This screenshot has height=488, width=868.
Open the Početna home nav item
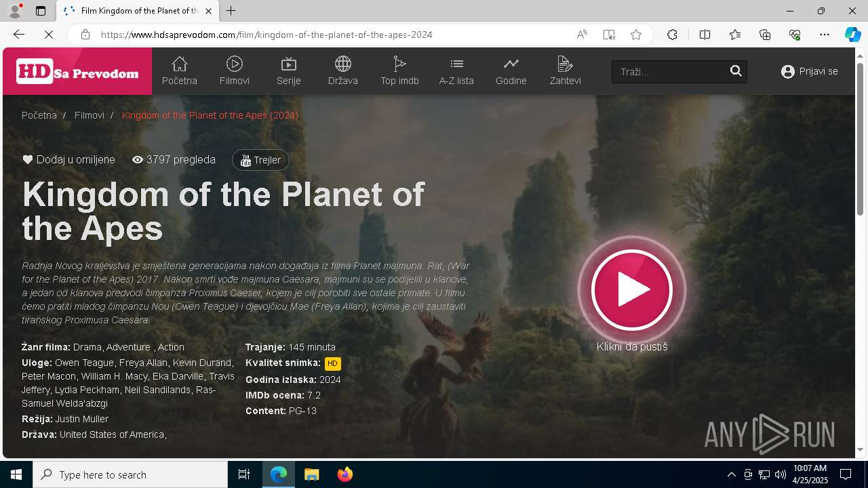click(179, 71)
